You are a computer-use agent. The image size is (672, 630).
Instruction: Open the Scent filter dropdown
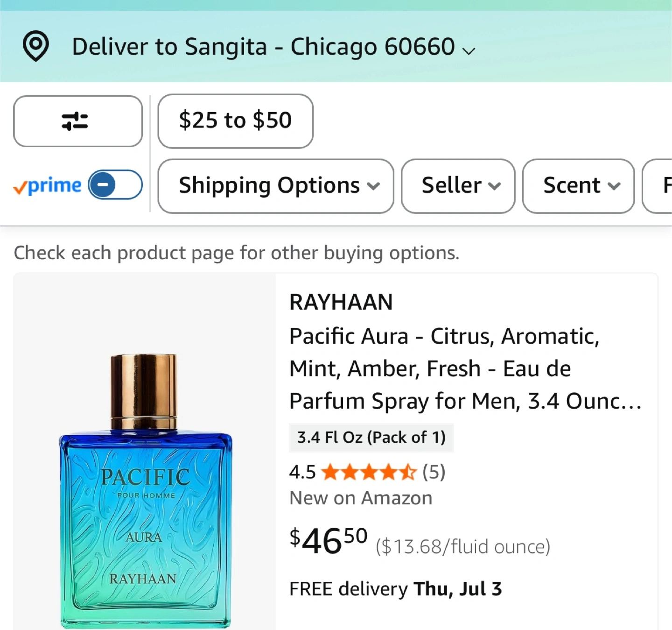pos(578,186)
